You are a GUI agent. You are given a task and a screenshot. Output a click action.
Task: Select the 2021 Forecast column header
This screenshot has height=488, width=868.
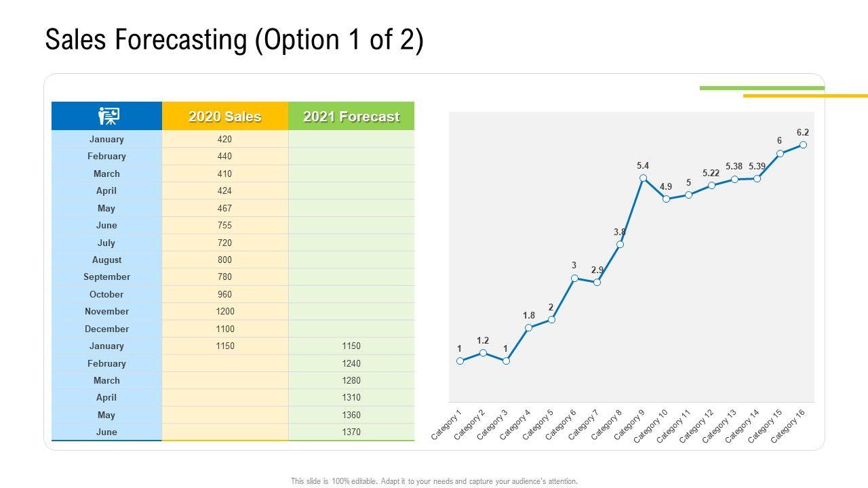(351, 117)
